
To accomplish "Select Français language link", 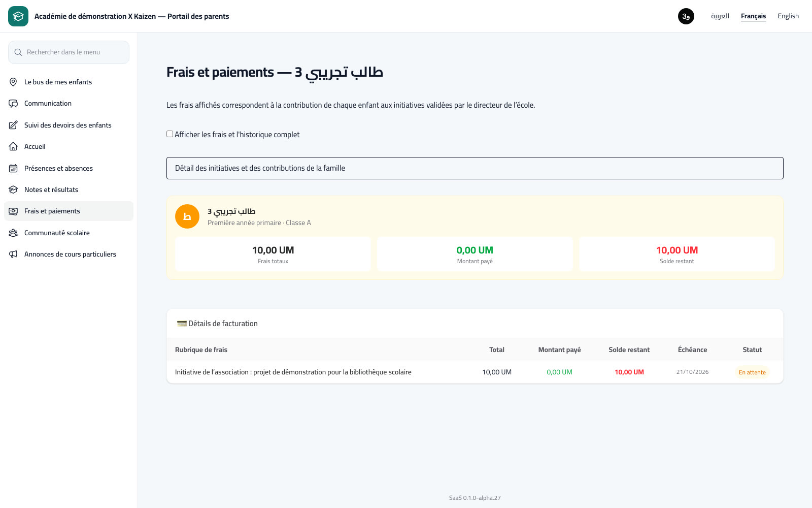I will [753, 16].
